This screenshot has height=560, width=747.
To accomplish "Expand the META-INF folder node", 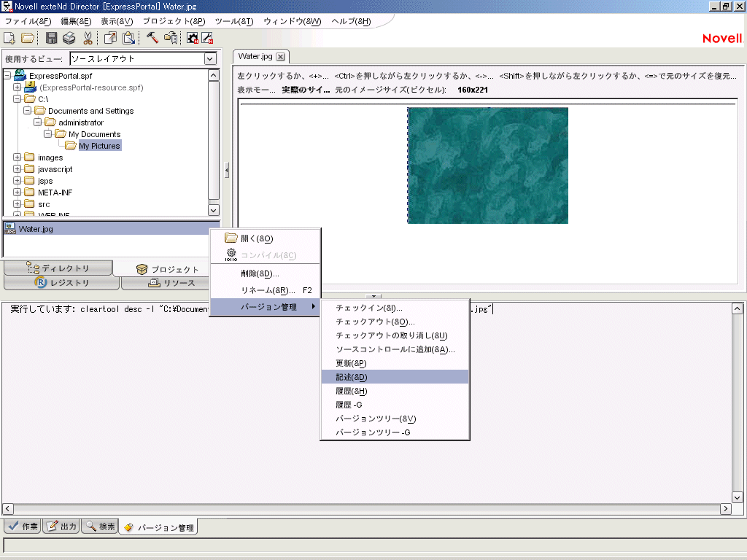I will tap(18, 192).
